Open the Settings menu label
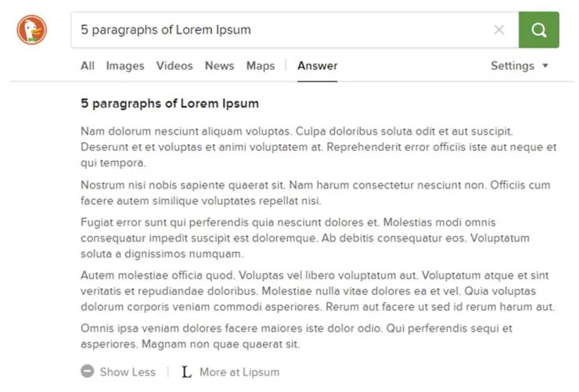 pyautogui.click(x=512, y=66)
